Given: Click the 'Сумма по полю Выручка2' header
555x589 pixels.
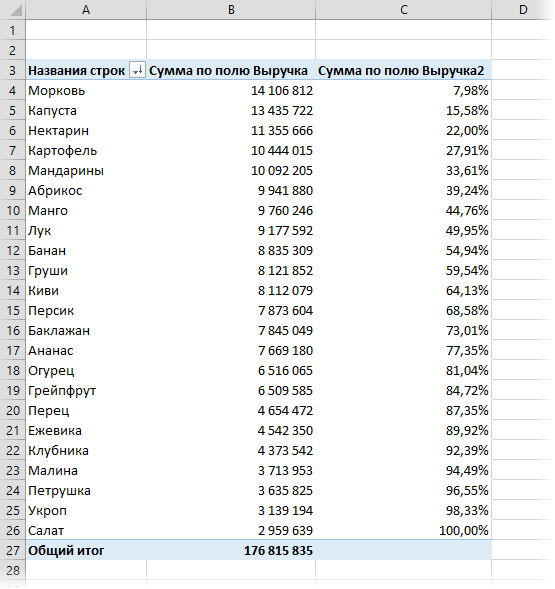Looking at the screenshot, I should point(404,70).
